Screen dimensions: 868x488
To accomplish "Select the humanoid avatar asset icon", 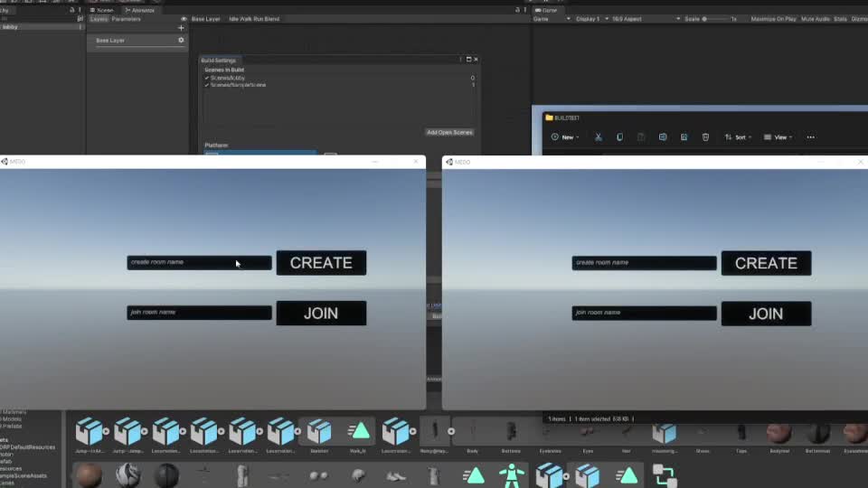I will 512,475.
